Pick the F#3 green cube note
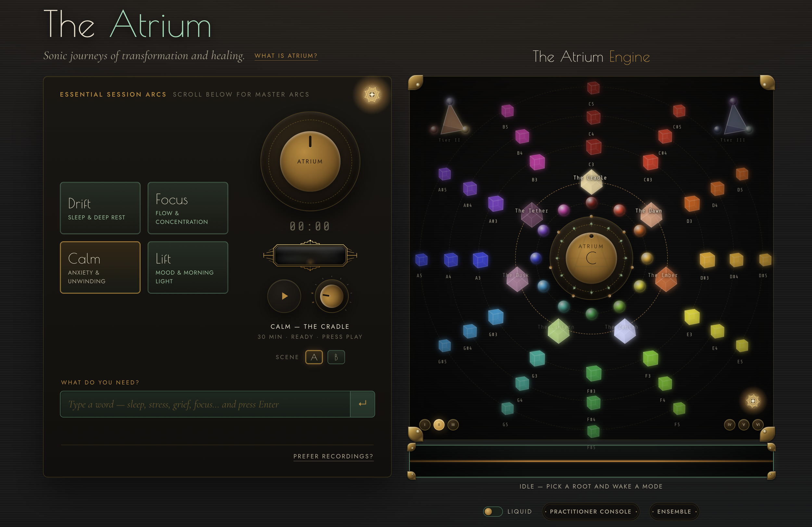Screen dimensions: 812x527 [593, 373]
